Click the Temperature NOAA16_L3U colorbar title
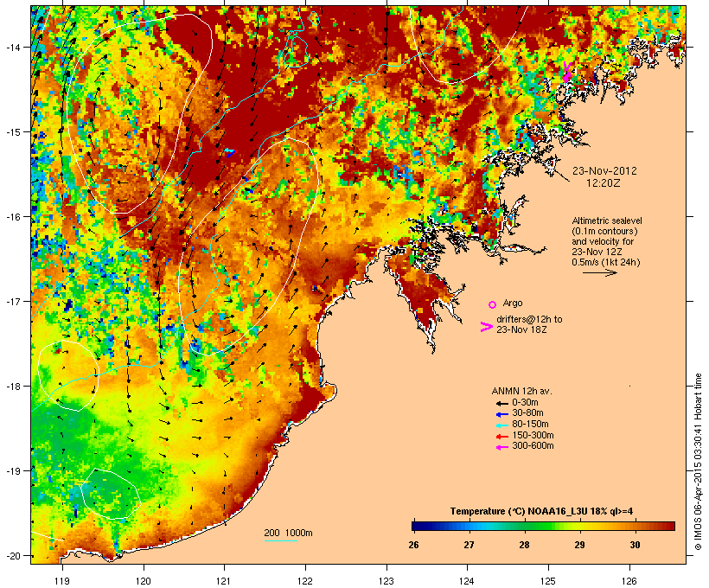The width and height of the screenshot is (709, 588). click(541, 512)
